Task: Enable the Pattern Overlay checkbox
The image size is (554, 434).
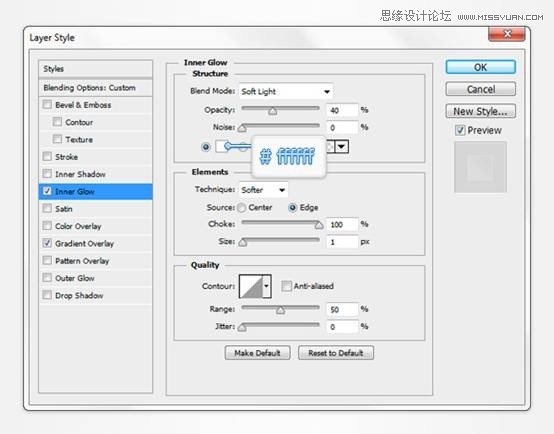Action: 47,260
